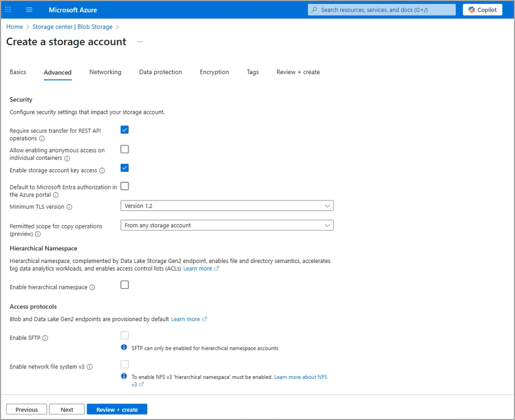Check Allow enabling anonymous access on containers
The image size is (515, 420).
125,149
